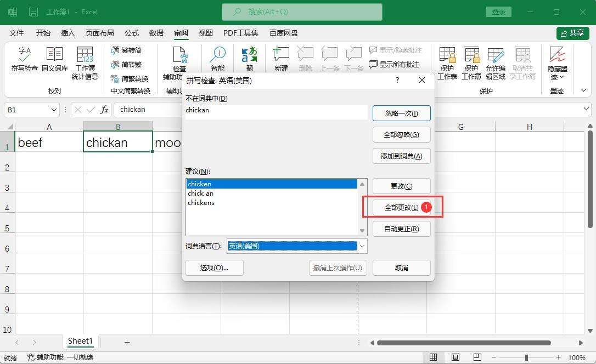Image resolution: width=596 pixels, height=364 pixels.
Task: Click the 不在词典中 text field
Action: click(277, 112)
